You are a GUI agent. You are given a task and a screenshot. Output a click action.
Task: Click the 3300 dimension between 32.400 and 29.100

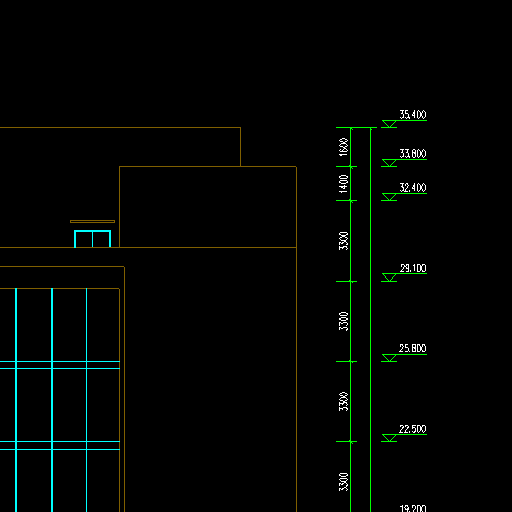pyautogui.click(x=343, y=241)
